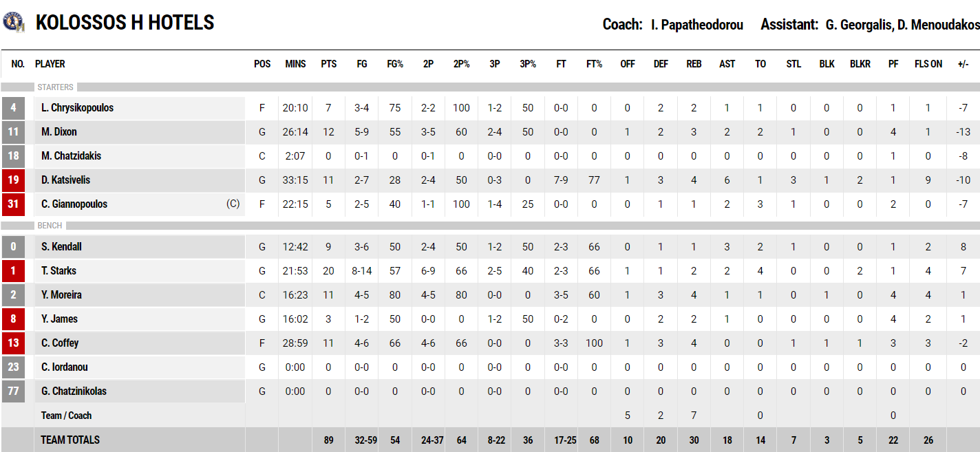Click jersey number 4 badge
Viewport: 980px width, 452px height.
13,108
